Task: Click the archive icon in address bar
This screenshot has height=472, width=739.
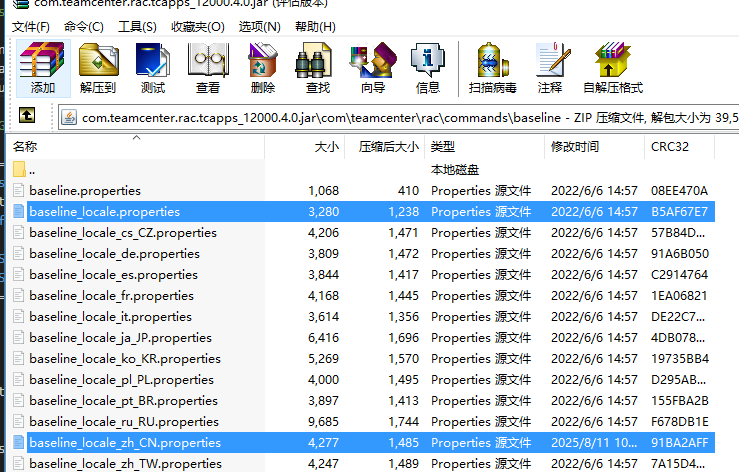Action: [x=69, y=117]
